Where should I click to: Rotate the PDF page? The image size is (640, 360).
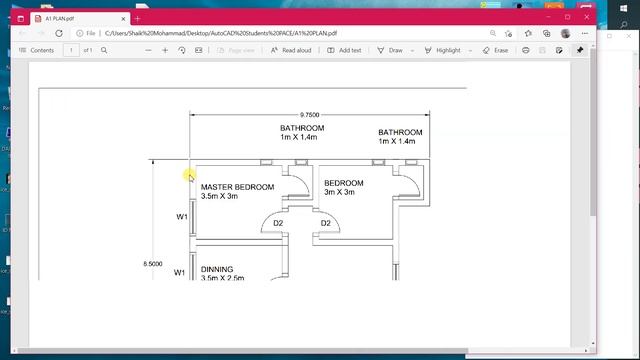pos(182,50)
